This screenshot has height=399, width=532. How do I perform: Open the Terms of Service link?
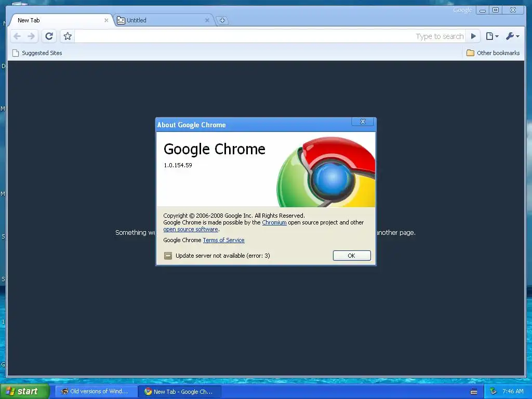(223, 240)
